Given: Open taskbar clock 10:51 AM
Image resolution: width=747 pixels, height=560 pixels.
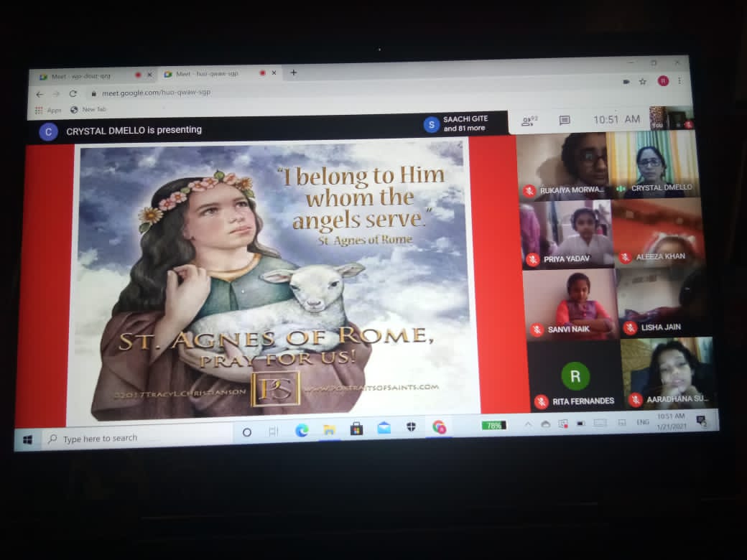Looking at the screenshot, I should (x=672, y=421).
